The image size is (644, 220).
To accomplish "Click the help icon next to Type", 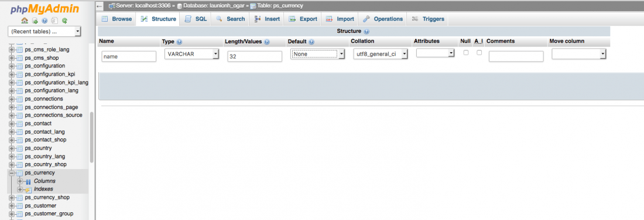I will pos(180,42).
